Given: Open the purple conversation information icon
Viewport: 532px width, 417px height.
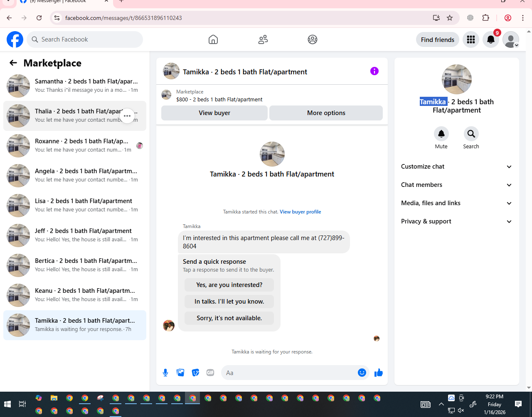Looking at the screenshot, I should (x=374, y=71).
